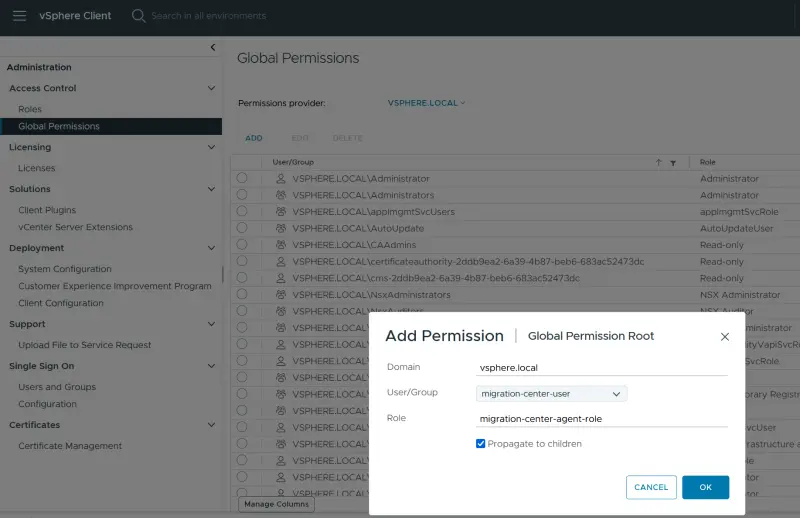Open Customer Experience Improvement Program
Screen dimensions: 800x518
(115, 286)
